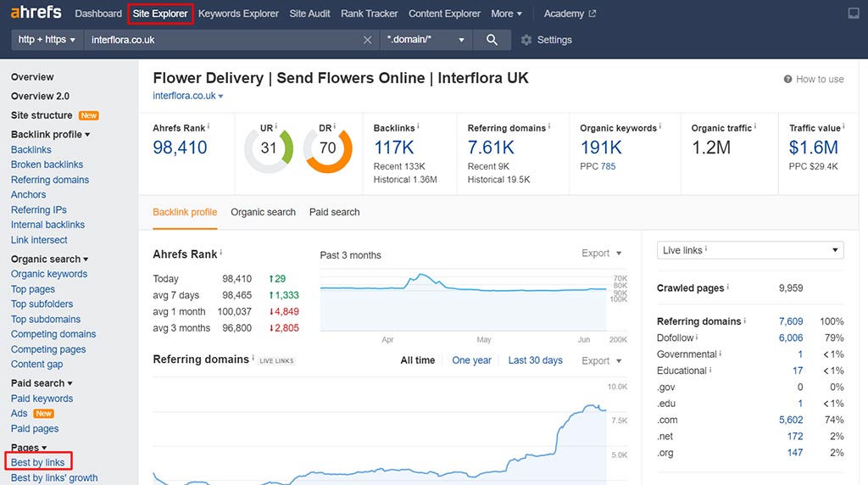This screenshot has width=868, height=485.
Task: Open Rank Tracker
Action: click(370, 14)
